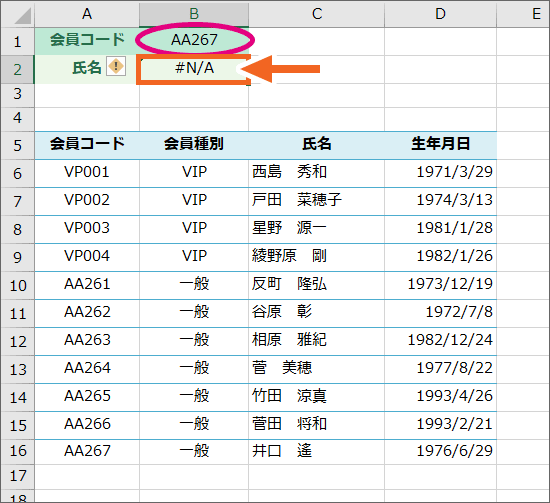Click the 会員コード table header in row 5
This screenshot has height=503, width=550.
(87, 143)
